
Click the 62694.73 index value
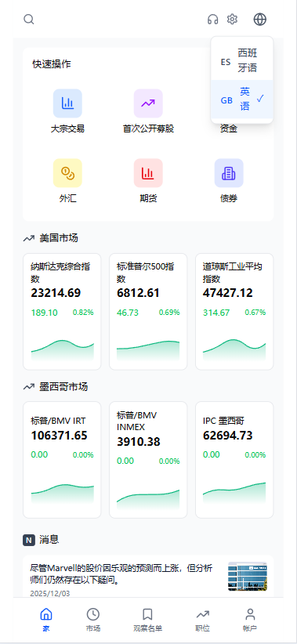[x=228, y=436]
